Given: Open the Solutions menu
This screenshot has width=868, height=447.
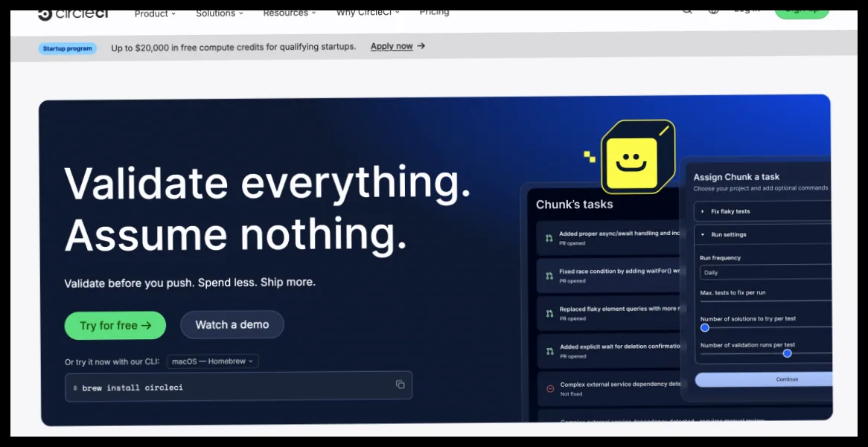Looking at the screenshot, I should pyautogui.click(x=220, y=14).
